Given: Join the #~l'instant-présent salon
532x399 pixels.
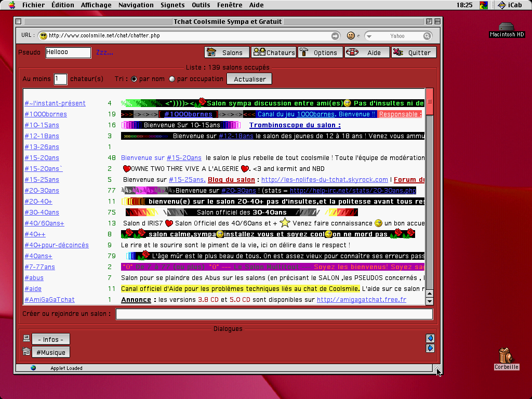Looking at the screenshot, I should click(55, 103).
